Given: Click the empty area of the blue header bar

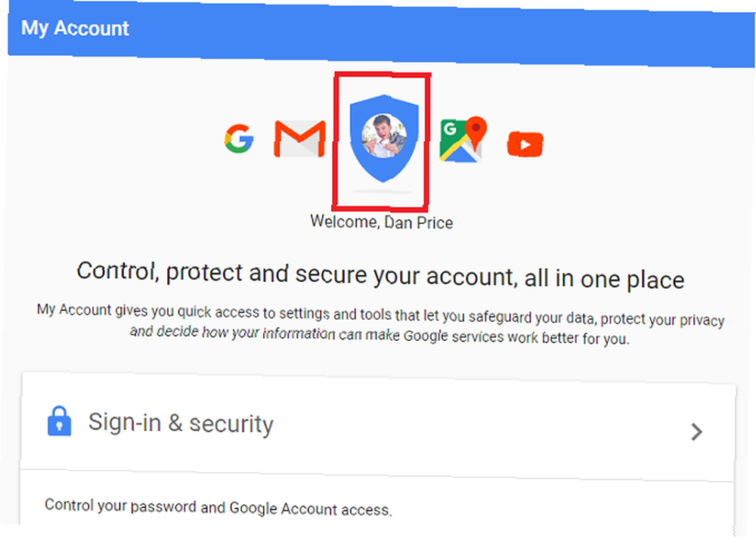Looking at the screenshot, I should (434, 34).
